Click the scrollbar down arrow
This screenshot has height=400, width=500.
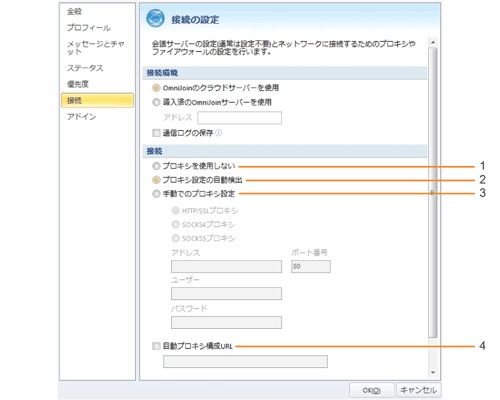click(433, 372)
